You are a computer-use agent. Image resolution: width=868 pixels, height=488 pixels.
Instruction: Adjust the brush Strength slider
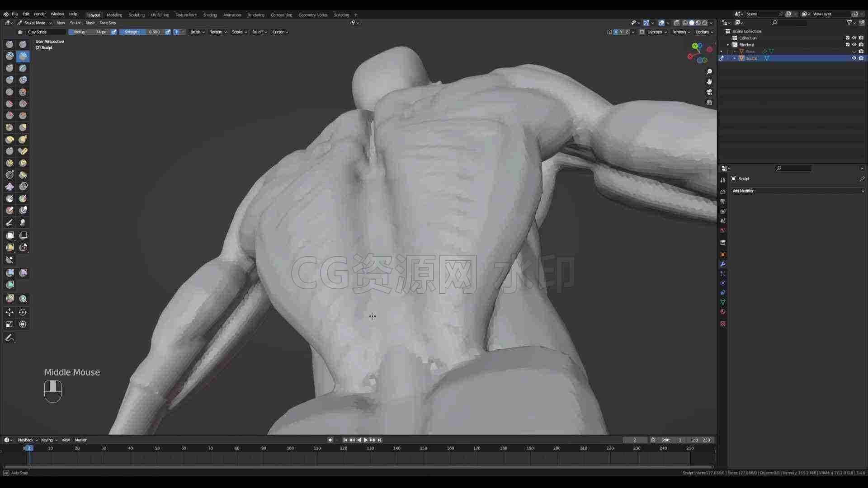[142, 32]
